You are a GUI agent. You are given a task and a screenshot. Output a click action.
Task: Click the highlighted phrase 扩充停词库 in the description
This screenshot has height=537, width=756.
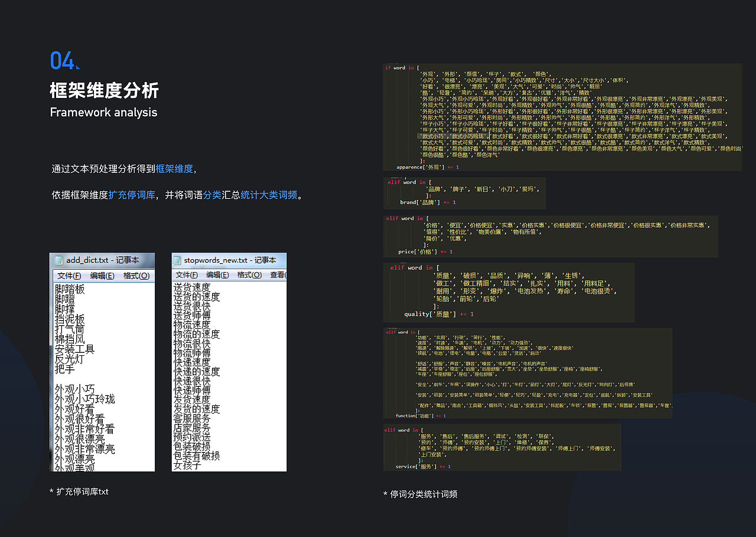(x=132, y=195)
